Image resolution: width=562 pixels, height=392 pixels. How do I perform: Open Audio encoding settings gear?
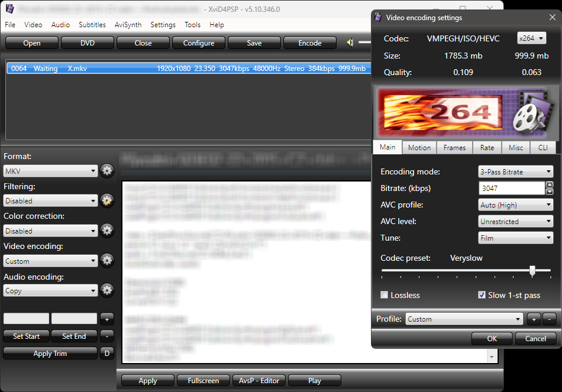point(107,290)
